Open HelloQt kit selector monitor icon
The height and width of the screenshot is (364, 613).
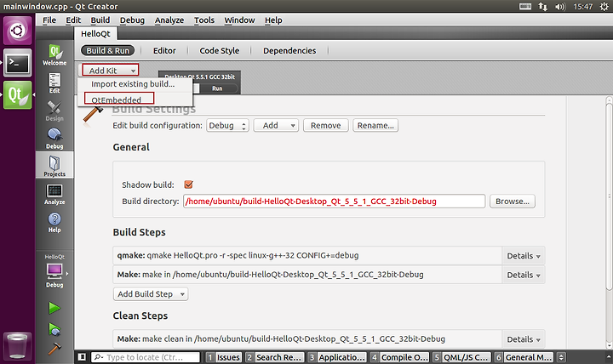tap(54, 270)
